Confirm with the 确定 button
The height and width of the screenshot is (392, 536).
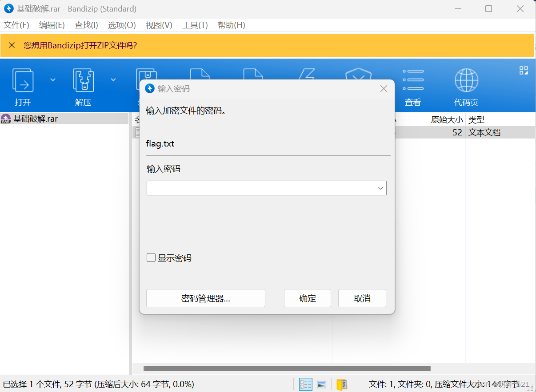click(x=308, y=298)
